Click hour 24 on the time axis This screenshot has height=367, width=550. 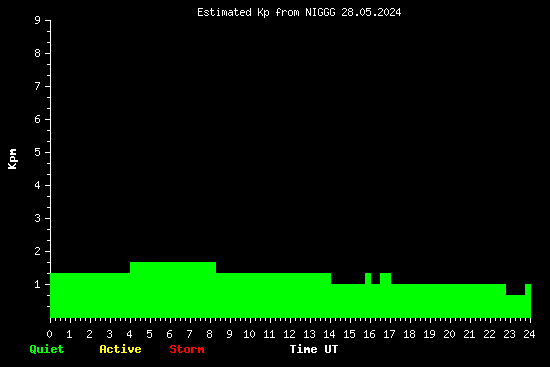(x=529, y=334)
